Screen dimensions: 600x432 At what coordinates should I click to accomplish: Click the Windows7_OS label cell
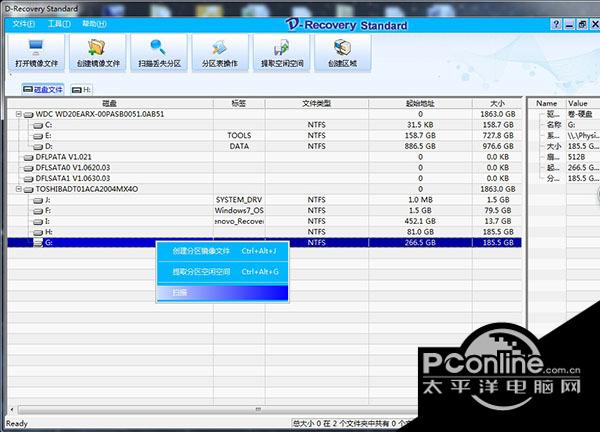click(x=239, y=210)
